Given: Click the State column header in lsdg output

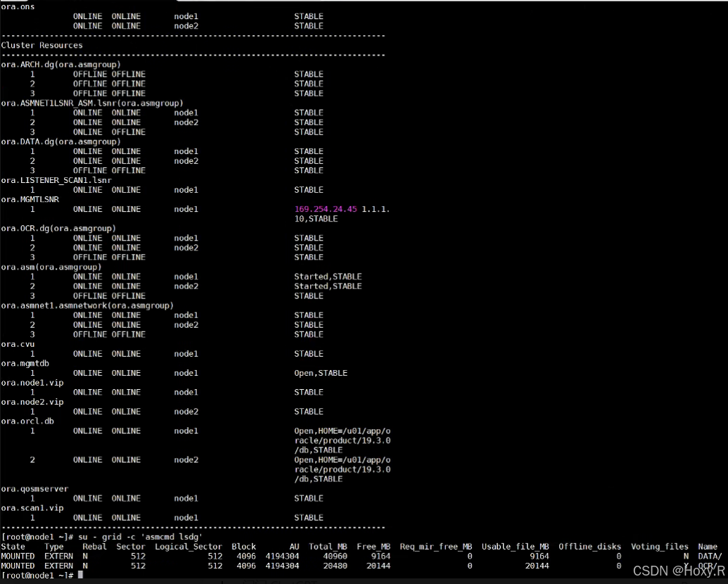Looking at the screenshot, I should tap(13, 547).
